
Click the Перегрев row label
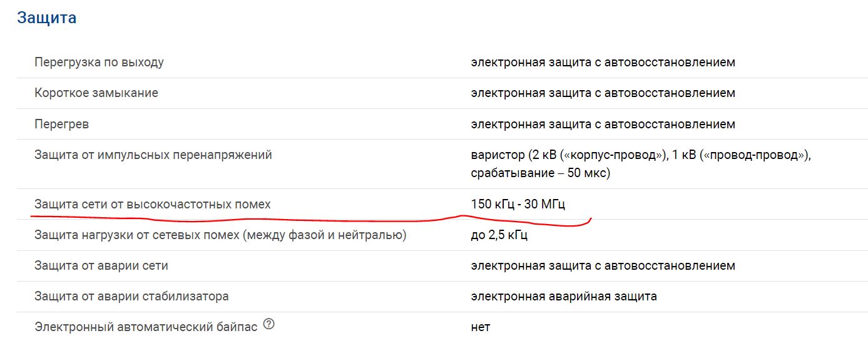tap(61, 124)
